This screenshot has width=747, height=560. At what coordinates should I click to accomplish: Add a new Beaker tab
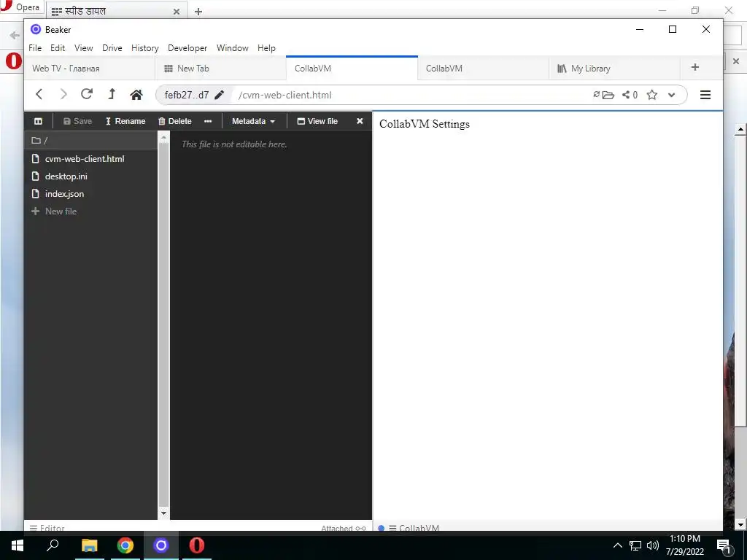[x=694, y=67]
